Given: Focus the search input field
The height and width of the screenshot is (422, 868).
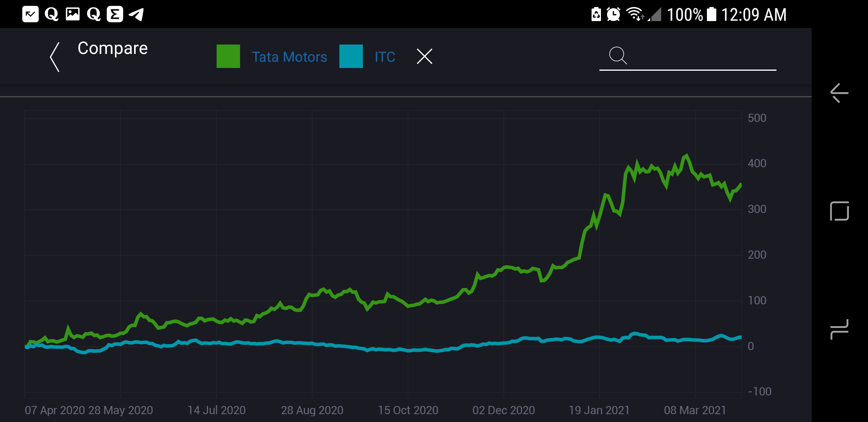Looking at the screenshot, I should (700, 57).
